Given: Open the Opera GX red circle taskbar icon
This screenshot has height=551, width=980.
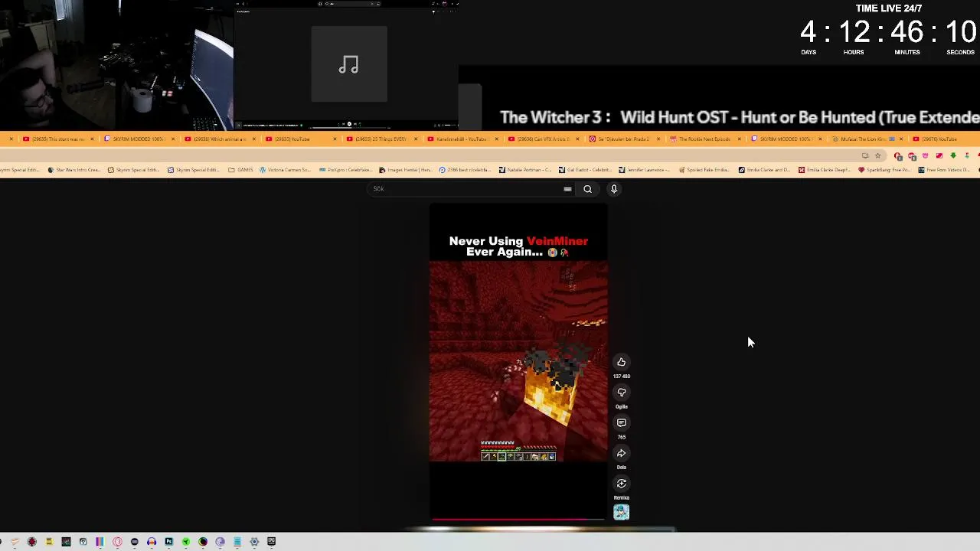Looking at the screenshot, I should click(x=117, y=542).
